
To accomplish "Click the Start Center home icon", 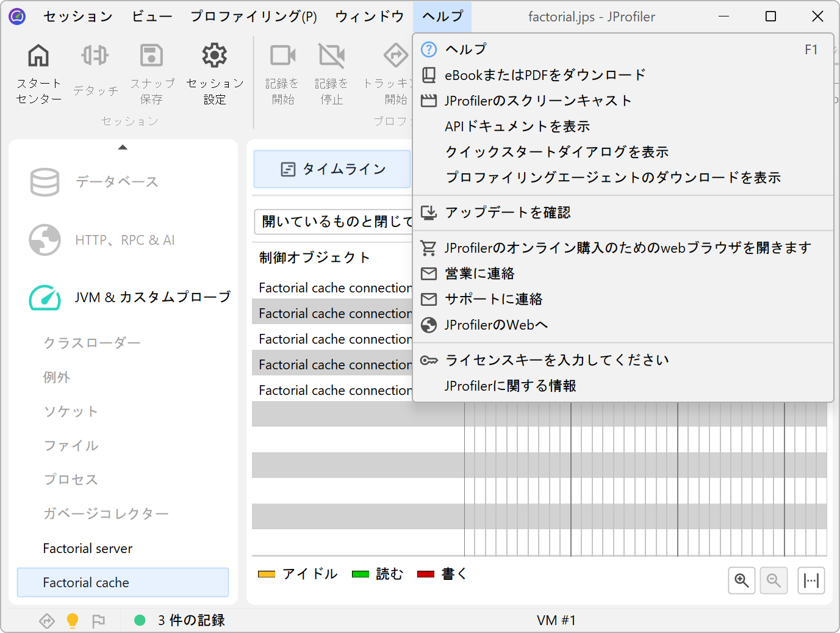I will pos(38,56).
